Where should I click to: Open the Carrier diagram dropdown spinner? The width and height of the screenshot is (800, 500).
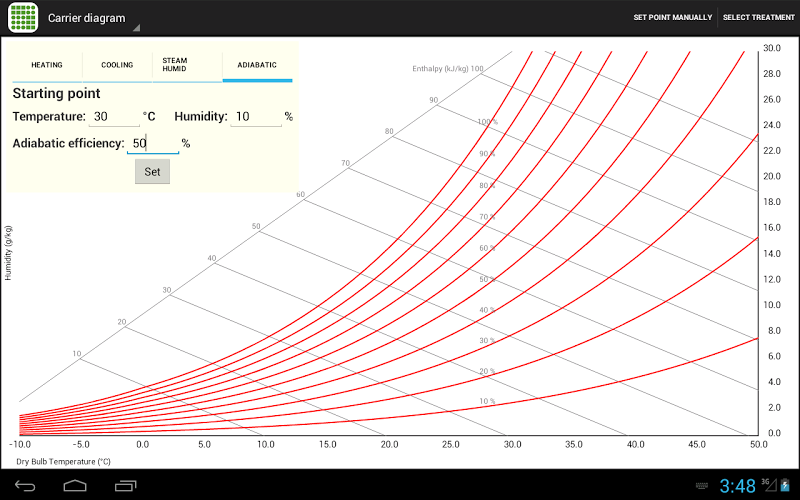(x=93, y=18)
